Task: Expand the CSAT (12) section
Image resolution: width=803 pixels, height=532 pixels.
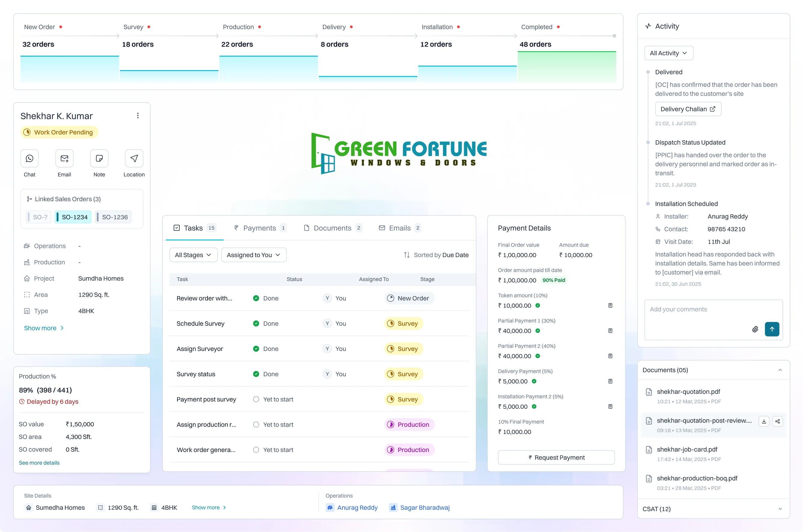Action: 780,509
